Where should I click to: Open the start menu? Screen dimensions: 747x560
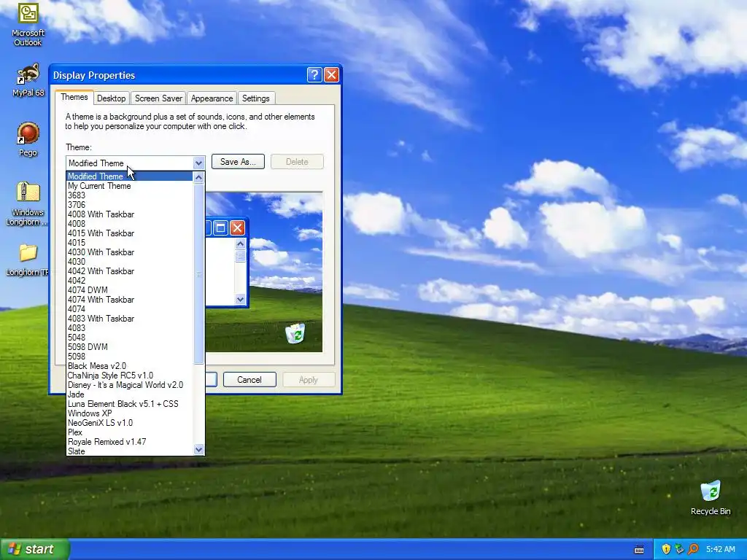[35, 549]
